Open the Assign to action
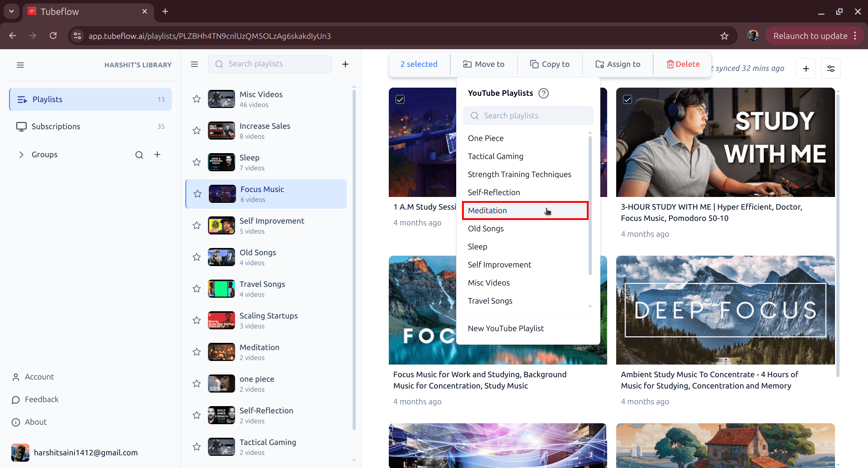868x468 pixels. click(x=618, y=64)
